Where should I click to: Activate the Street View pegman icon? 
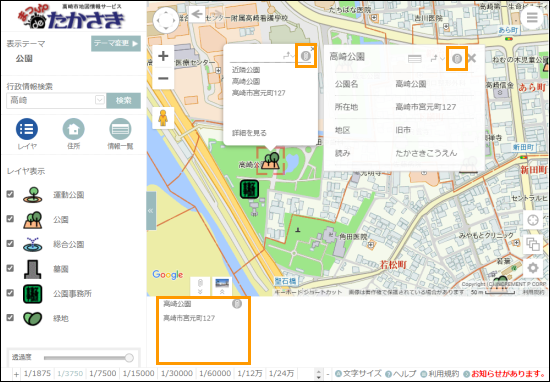[x=163, y=118]
